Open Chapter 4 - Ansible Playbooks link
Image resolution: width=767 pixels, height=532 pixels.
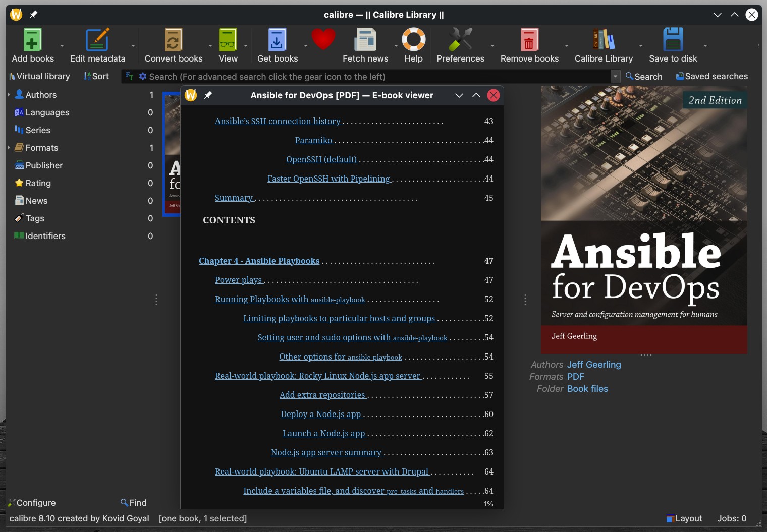pos(259,261)
